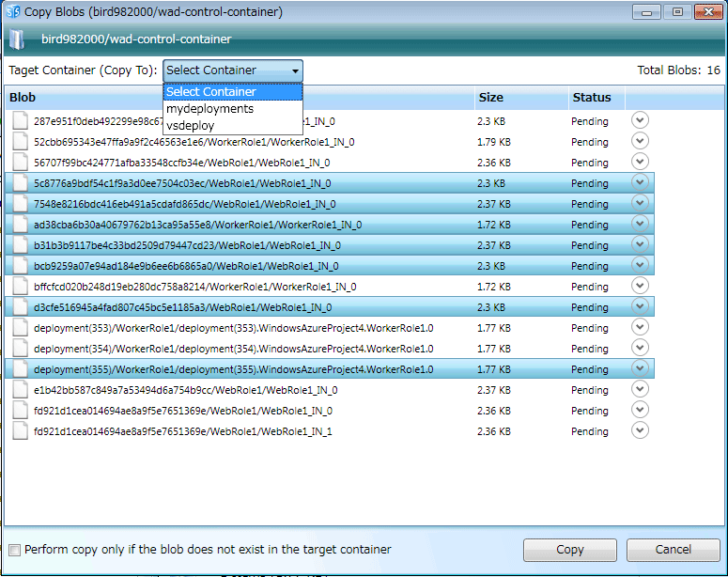Screen dimensions: 728x577
Task: Click file icon of blob bffcfcd020b248d19eb280dc758a8214
Action: tap(20, 286)
